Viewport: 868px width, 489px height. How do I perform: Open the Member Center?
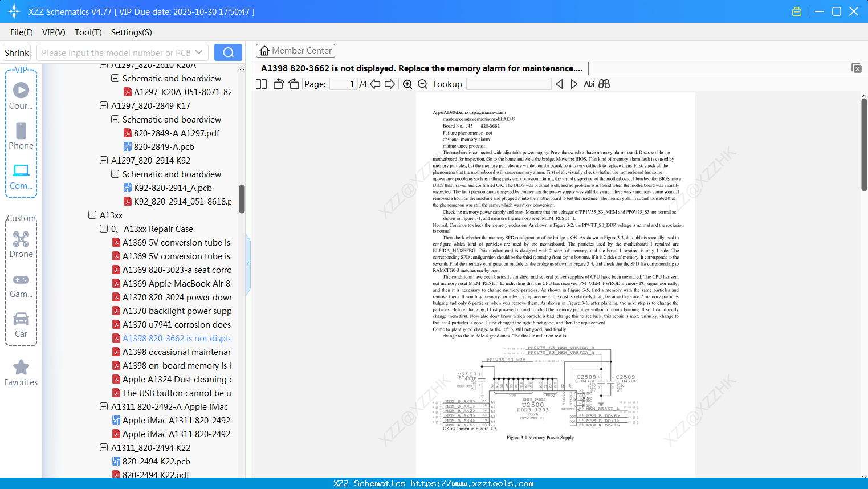point(295,51)
